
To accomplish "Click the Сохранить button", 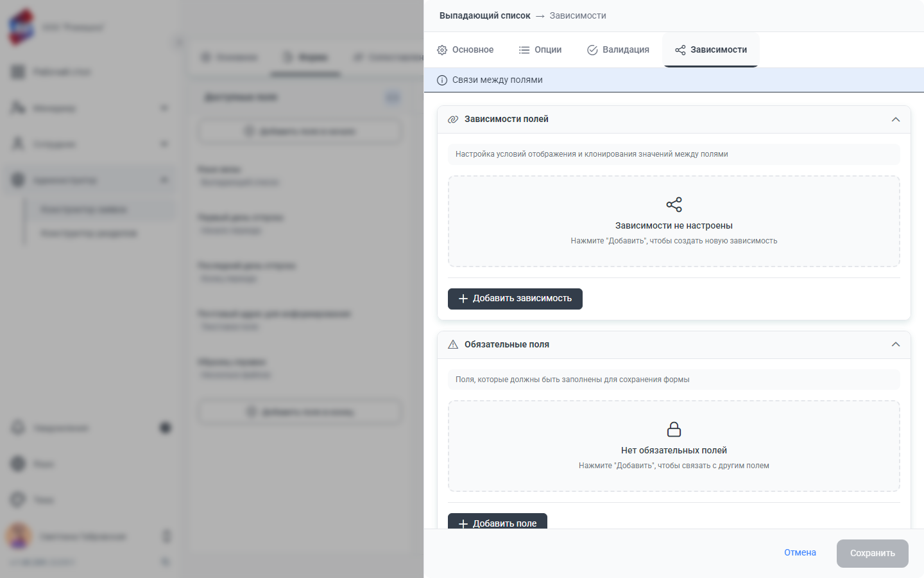I will (873, 554).
